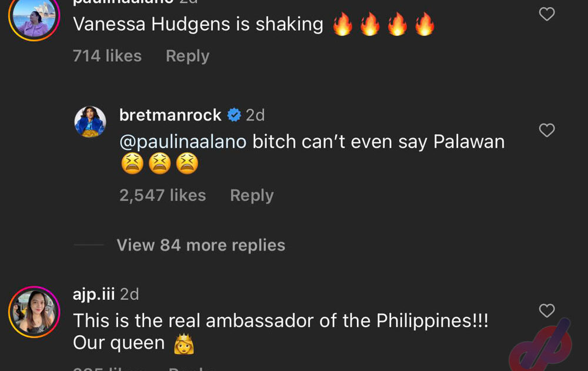
Task: Open the ajp.iii username link
Action: pyautogui.click(x=93, y=294)
